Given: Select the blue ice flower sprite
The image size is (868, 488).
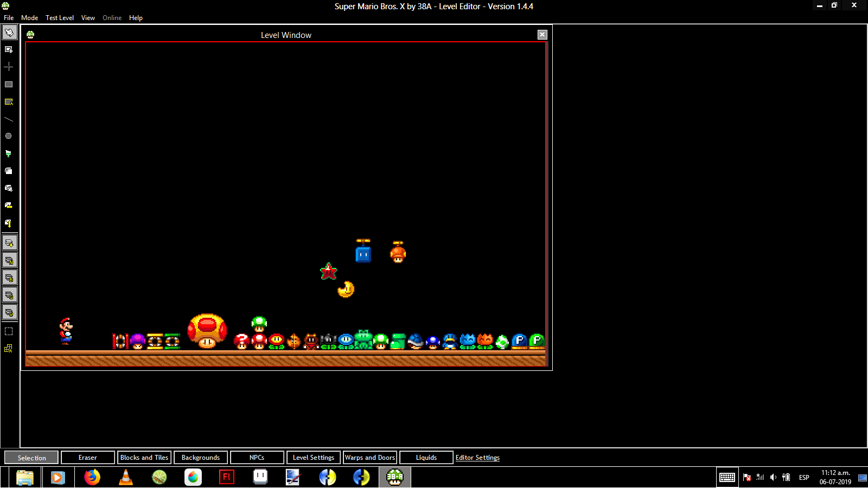Looking at the screenshot, I should (346, 341).
